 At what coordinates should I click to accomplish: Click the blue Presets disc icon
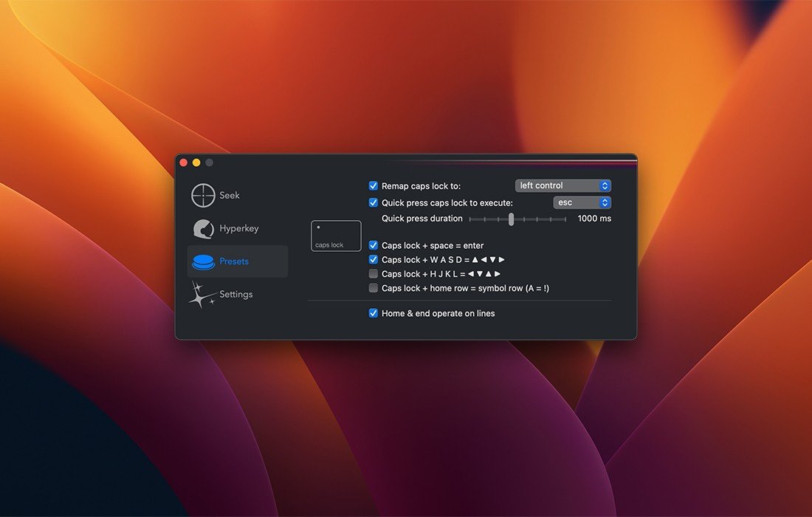pos(203,261)
